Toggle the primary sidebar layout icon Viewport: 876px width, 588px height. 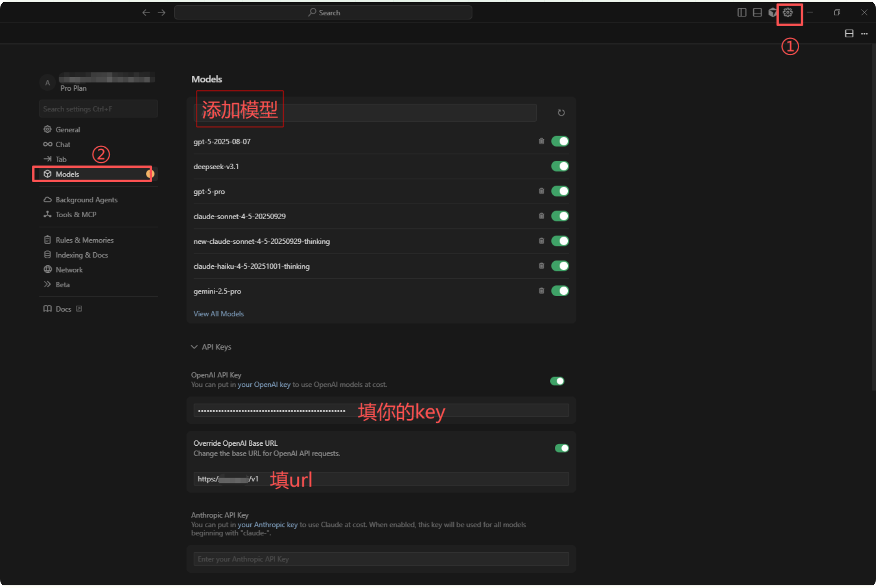[742, 13]
